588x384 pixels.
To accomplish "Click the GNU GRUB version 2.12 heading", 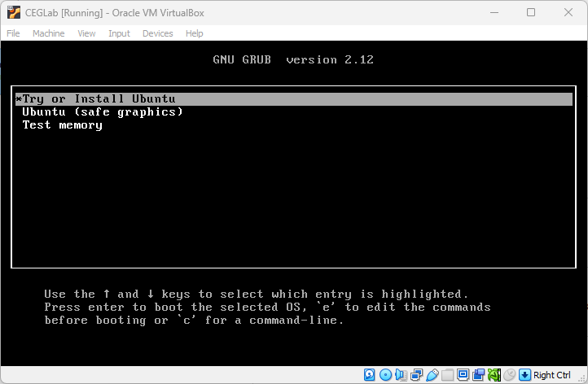I will [293, 59].
